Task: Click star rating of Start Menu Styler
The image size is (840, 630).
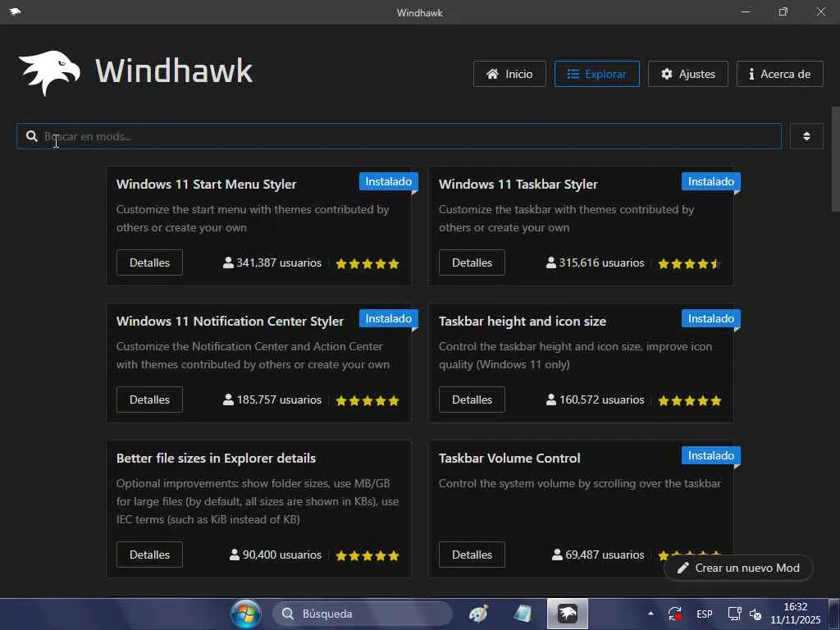Action: 367,263
